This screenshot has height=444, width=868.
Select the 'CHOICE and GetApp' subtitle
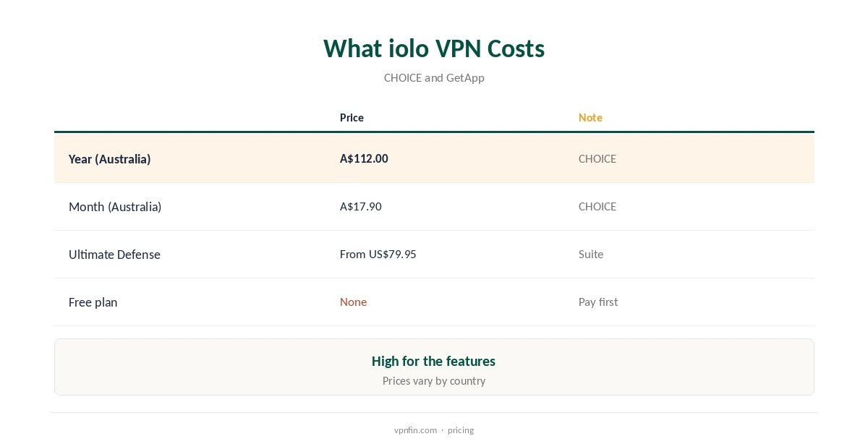click(x=434, y=77)
